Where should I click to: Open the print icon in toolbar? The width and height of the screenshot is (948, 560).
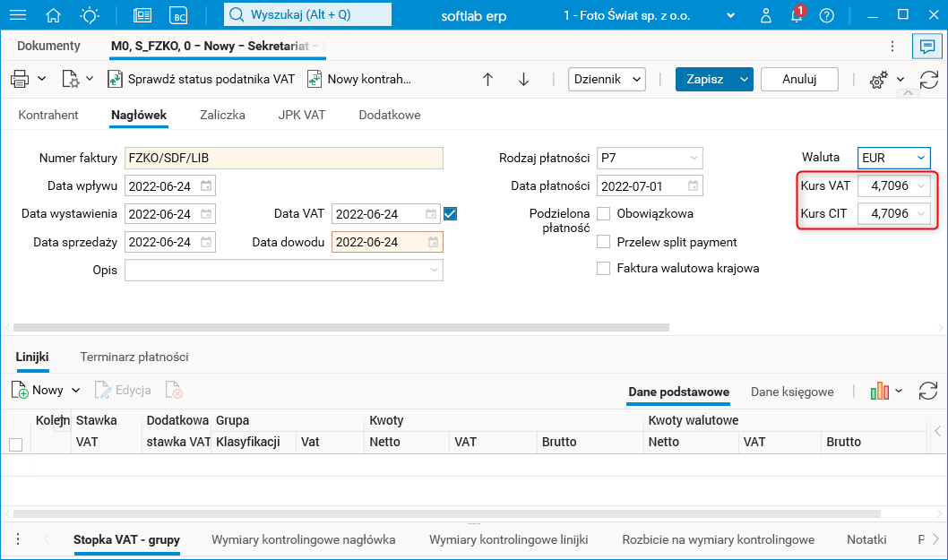pos(20,79)
